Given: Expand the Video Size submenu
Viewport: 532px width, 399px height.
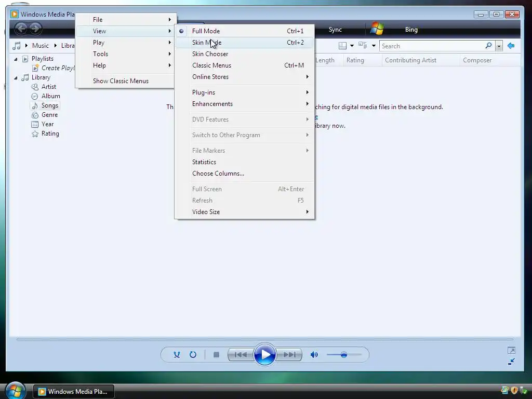Looking at the screenshot, I should (x=244, y=212).
